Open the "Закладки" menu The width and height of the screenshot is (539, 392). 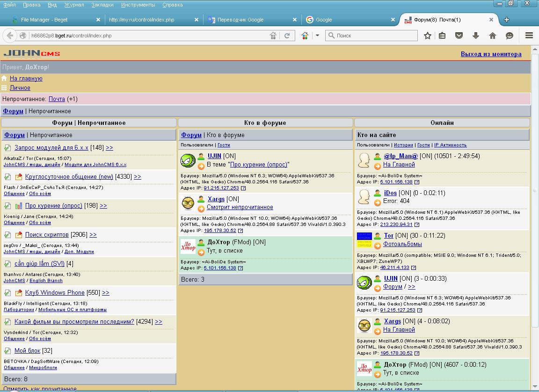(x=102, y=5)
